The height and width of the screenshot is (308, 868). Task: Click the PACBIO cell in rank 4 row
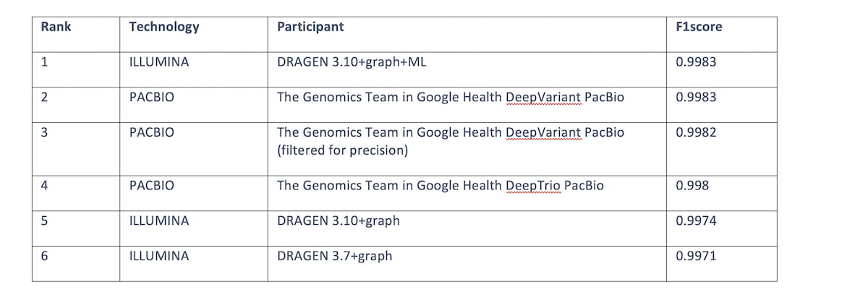coord(151,186)
